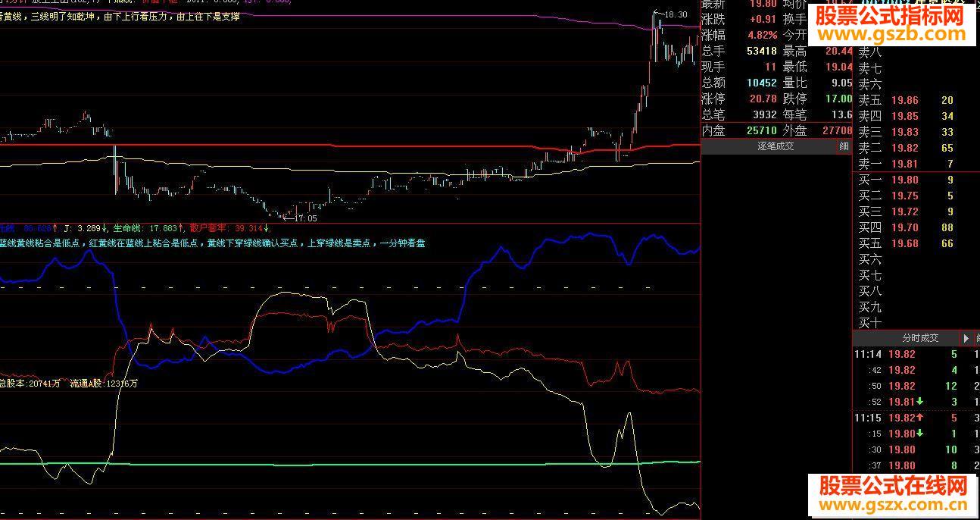Viewport: 980px width, 520px height.
Task: Click the 最高 value 20.44
Action: (838, 51)
